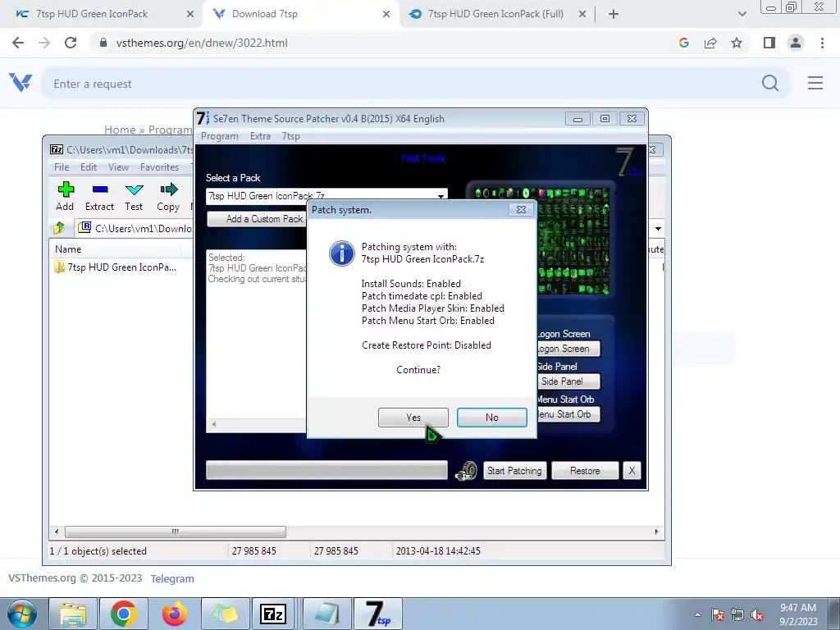The width and height of the screenshot is (840, 630).
Task: Click the site search magnifier icon
Action: 770,83
